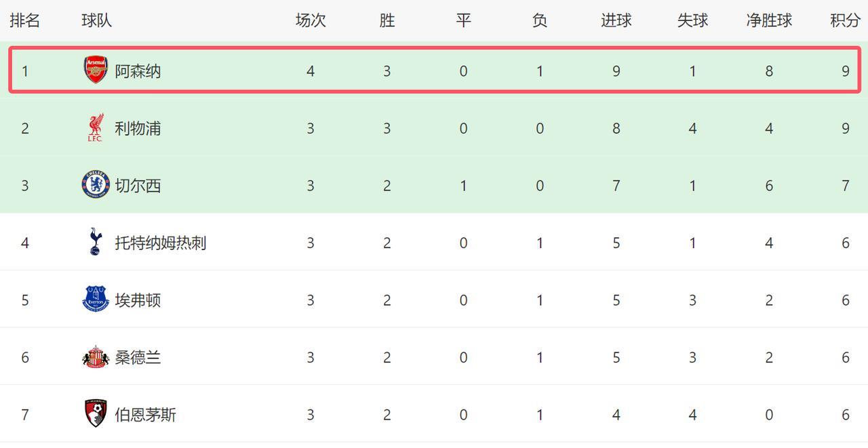Click the Bournemouth club crest icon

(96, 414)
